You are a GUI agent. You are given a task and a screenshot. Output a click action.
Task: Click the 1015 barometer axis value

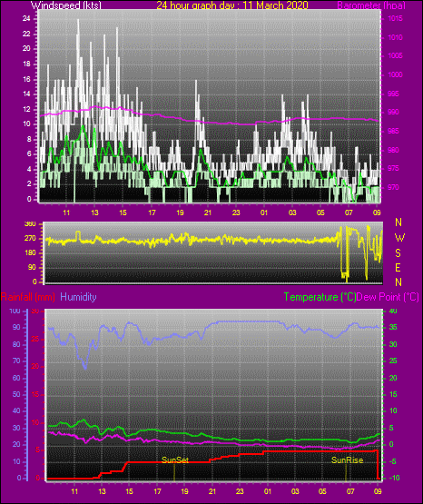pyautogui.click(x=395, y=19)
